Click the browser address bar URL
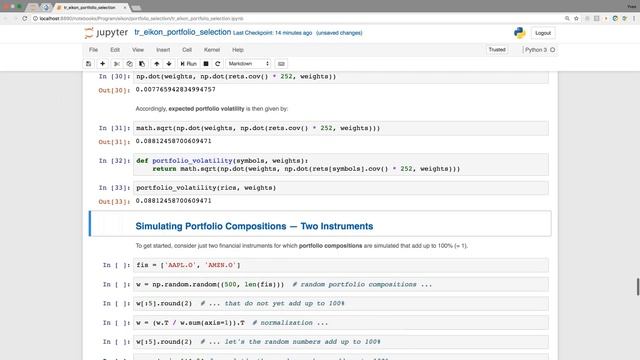 point(141,18)
